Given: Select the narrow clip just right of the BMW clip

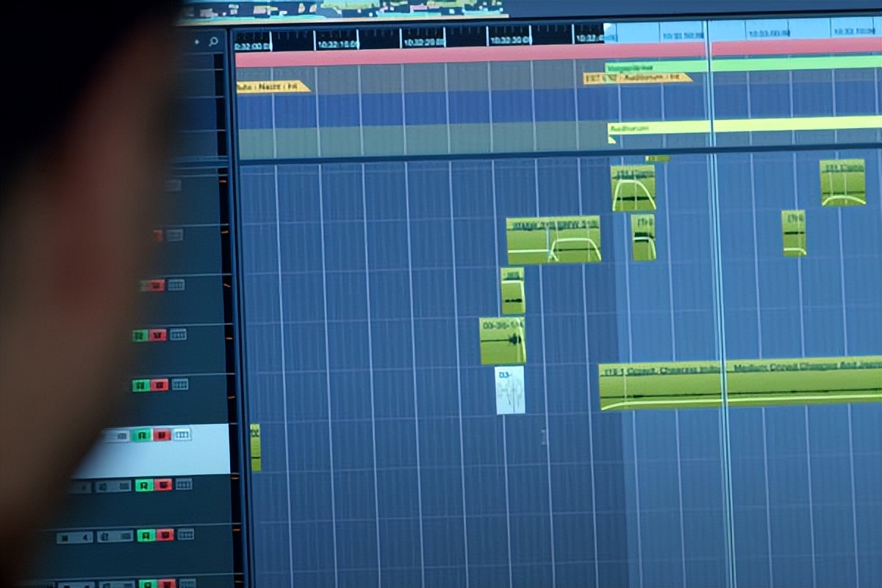Looking at the screenshot, I should coord(643,237).
